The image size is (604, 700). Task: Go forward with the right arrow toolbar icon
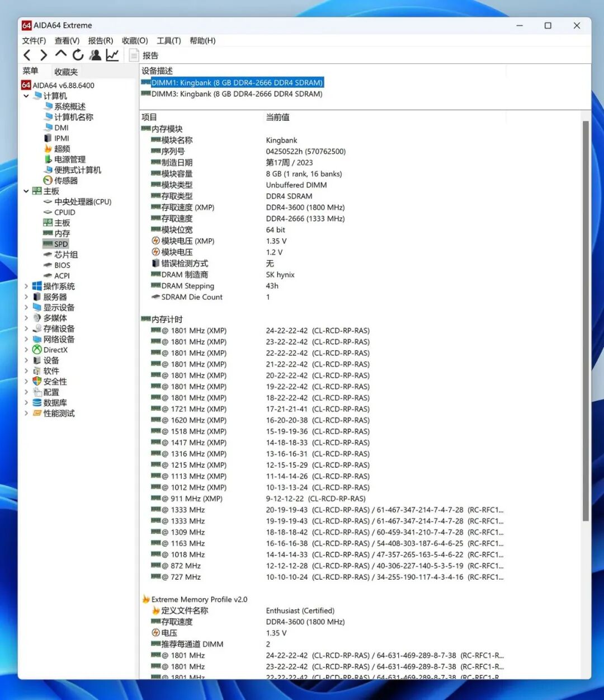(44, 55)
